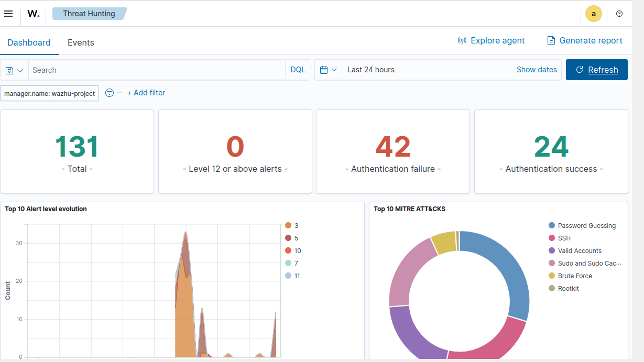Click the Wazuh W. logo

[34, 14]
